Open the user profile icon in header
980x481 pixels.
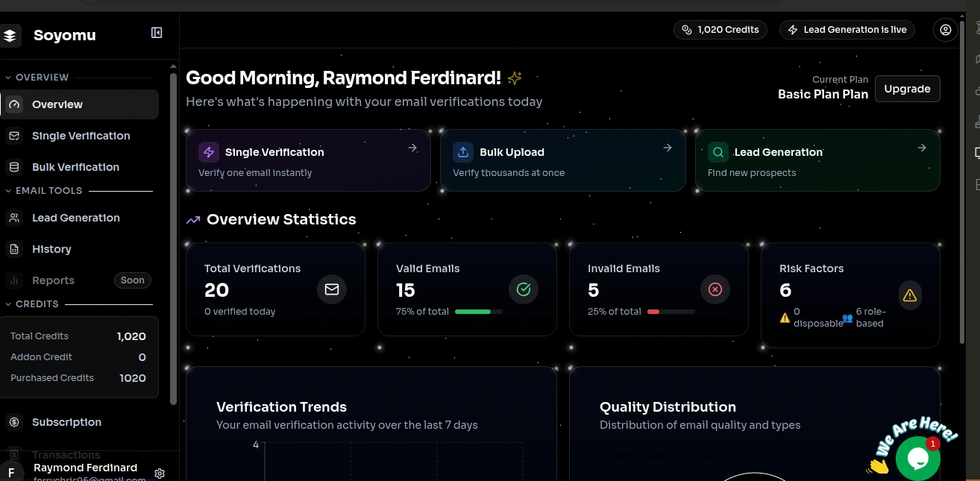click(x=945, y=30)
